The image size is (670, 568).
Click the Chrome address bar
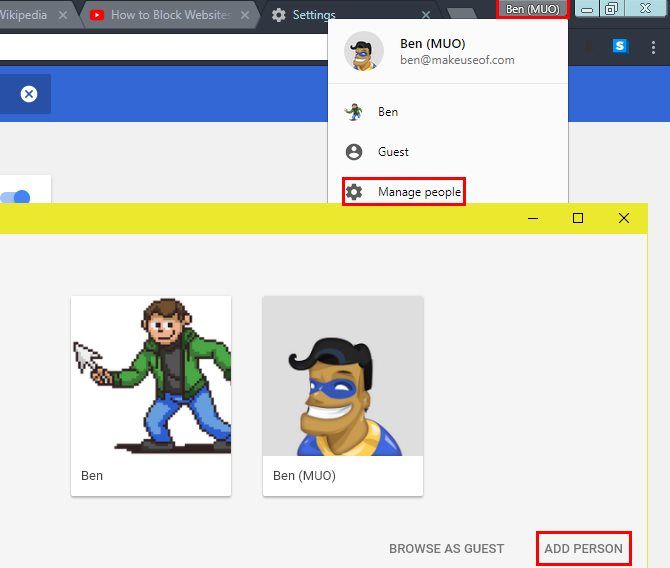tap(163, 47)
